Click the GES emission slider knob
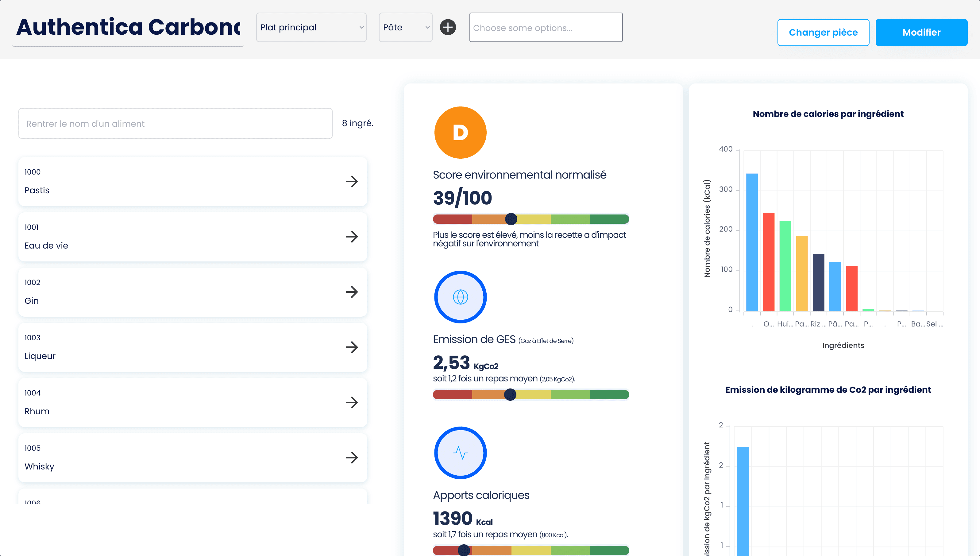The image size is (980, 556). click(510, 395)
